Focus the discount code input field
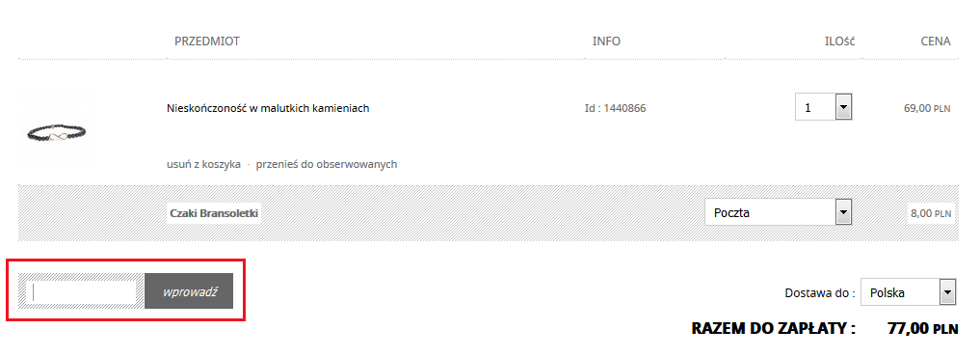The width and height of the screenshot is (980, 357). (x=84, y=291)
